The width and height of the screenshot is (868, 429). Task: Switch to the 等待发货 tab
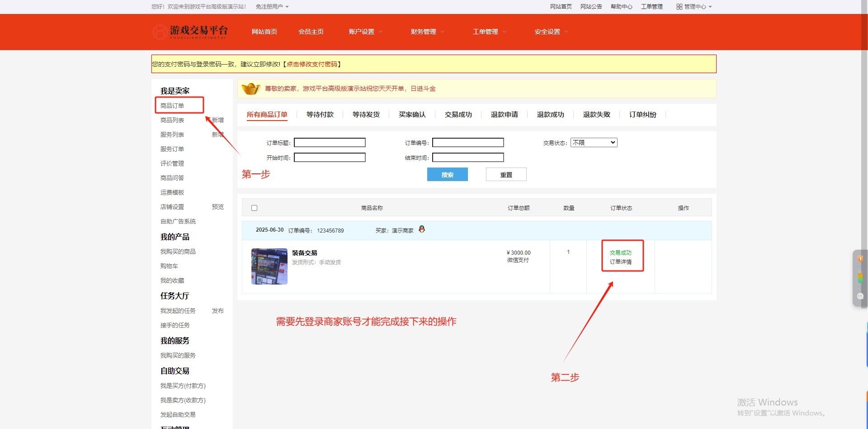click(x=366, y=115)
